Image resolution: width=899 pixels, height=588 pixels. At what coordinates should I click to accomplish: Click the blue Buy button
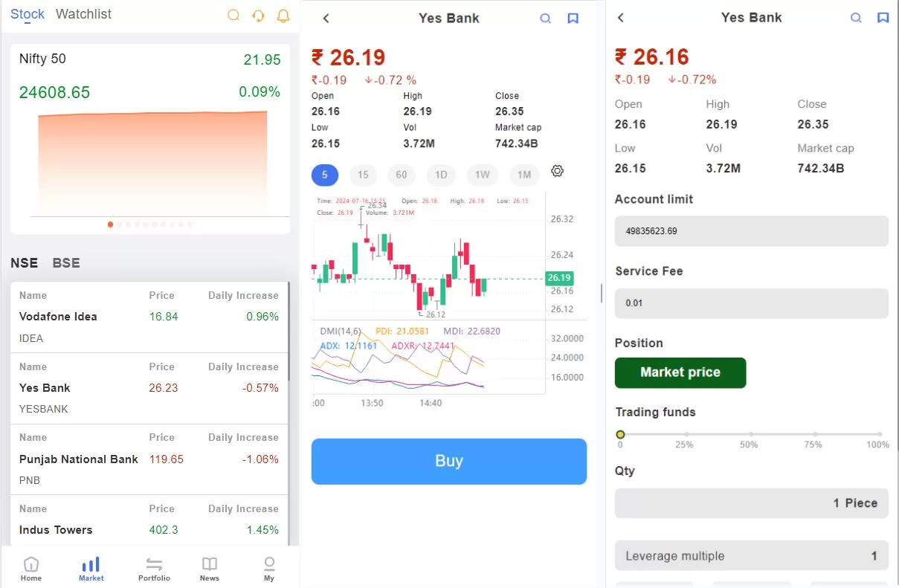click(x=449, y=461)
